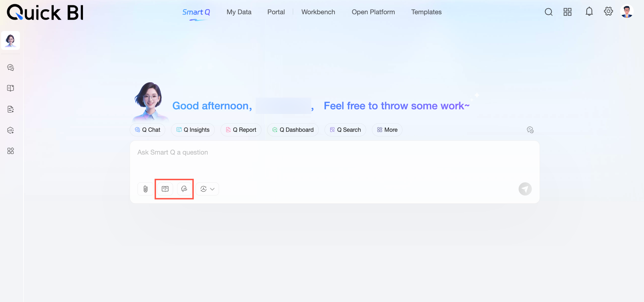Viewport: 644px width, 302px height.
Task: Open the four-shapes apps icon in left sidebar
Action: coord(11,151)
